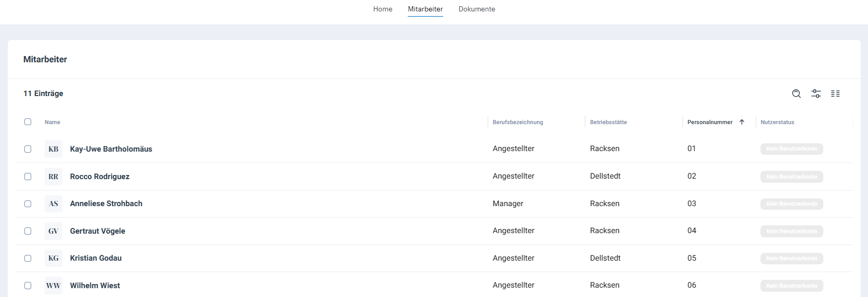Open the filter sliders icon

click(816, 93)
